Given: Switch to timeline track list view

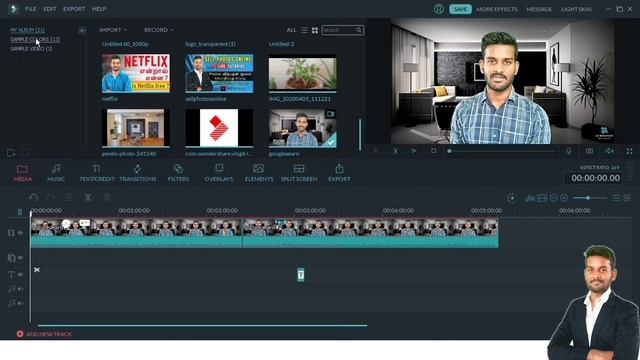Looking at the screenshot, I should 616,198.
